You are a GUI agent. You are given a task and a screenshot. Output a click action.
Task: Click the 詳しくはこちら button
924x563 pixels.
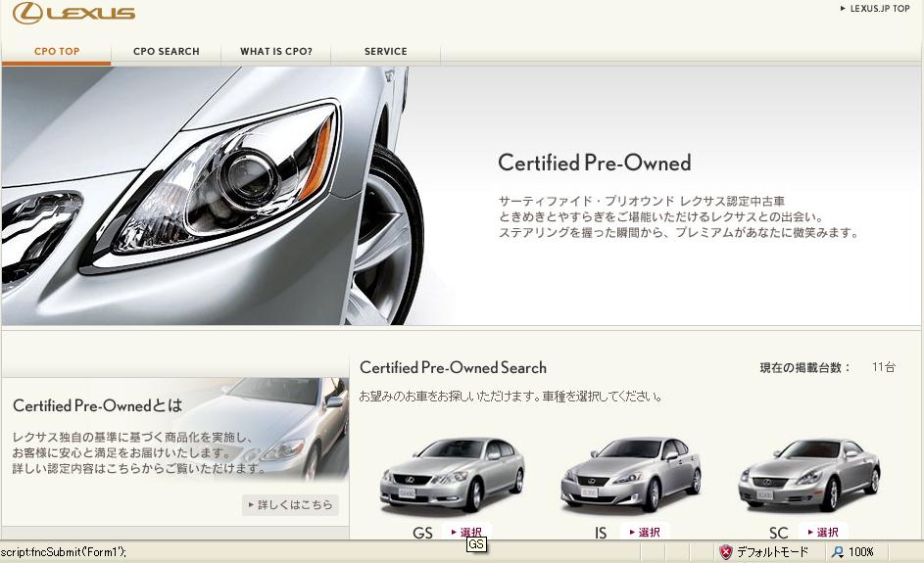(290, 504)
